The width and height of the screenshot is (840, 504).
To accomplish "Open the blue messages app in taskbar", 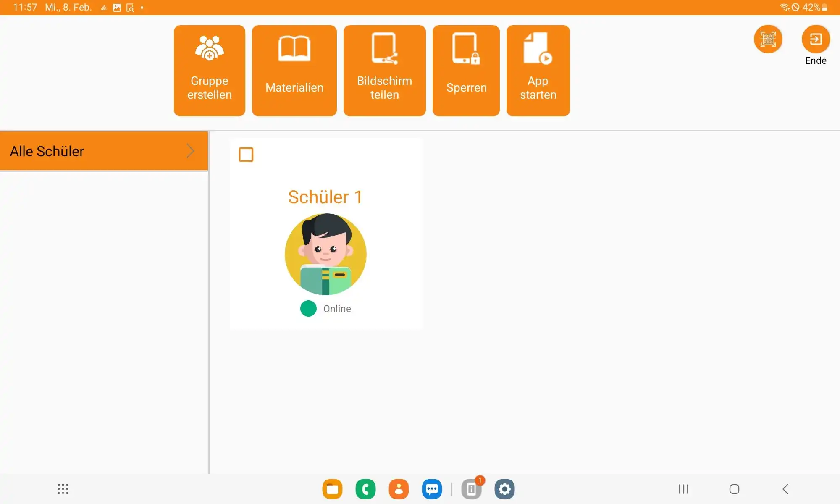I will click(432, 489).
